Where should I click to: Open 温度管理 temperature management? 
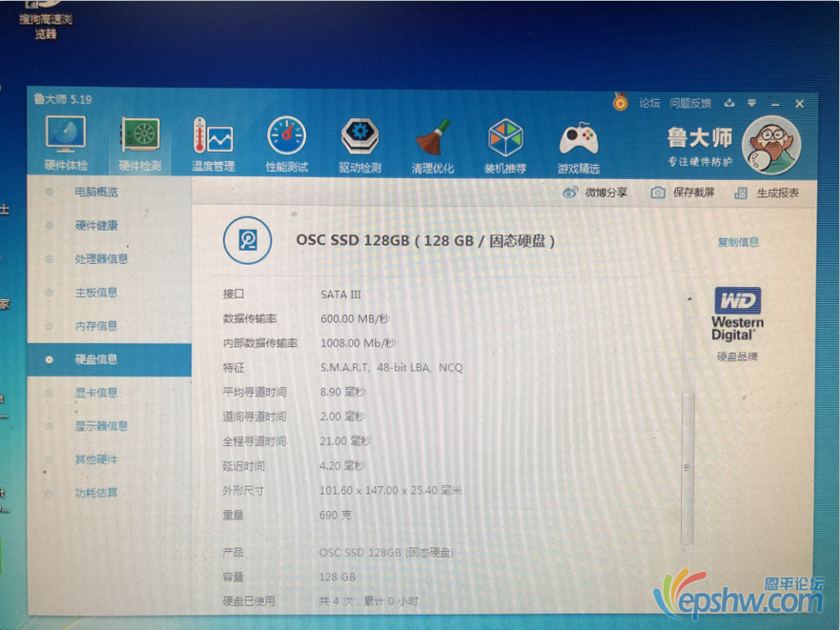(214, 145)
